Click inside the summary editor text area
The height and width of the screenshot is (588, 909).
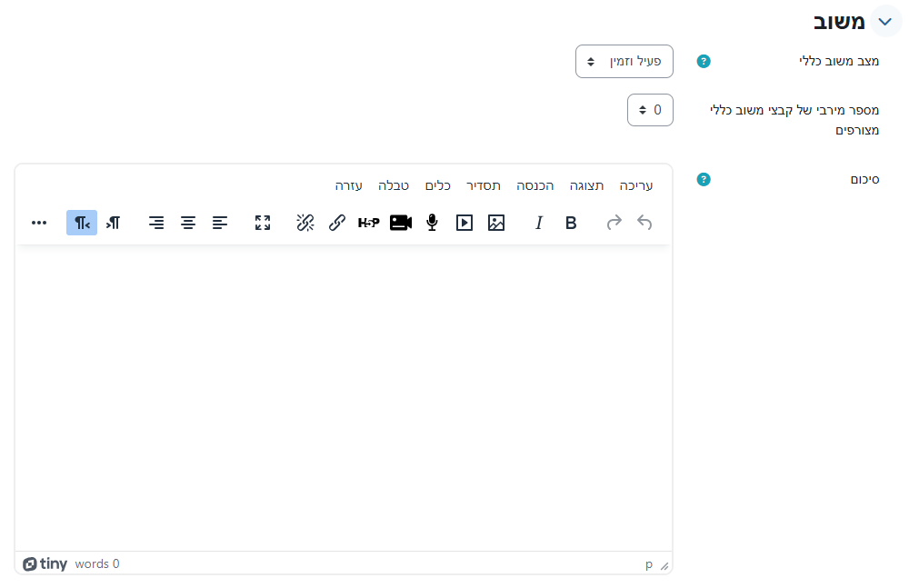[344, 395]
